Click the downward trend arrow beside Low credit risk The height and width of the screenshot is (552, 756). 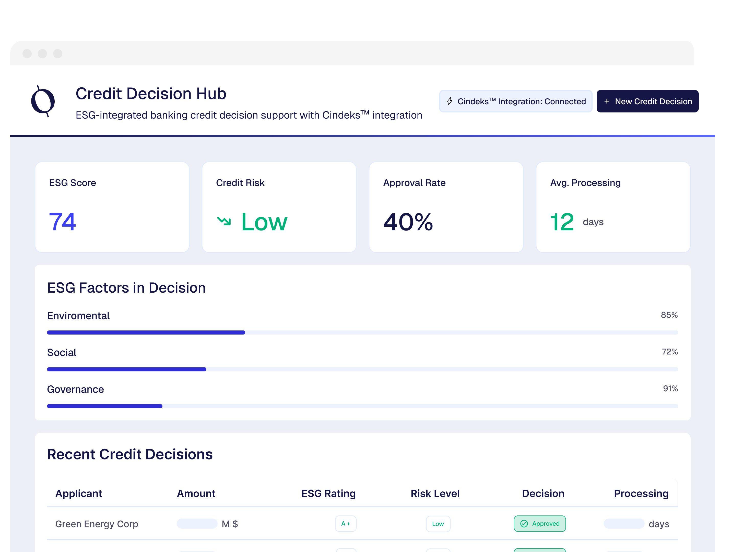coord(225,221)
